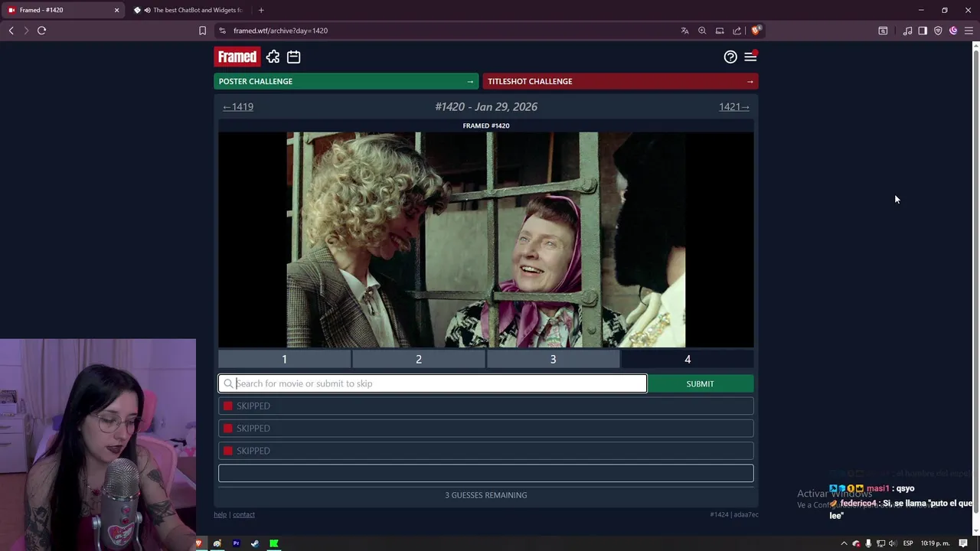The width and height of the screenshot is (980, 551).
Task: Open Premiere Pro from the taskbar
Action: [236, 543]
